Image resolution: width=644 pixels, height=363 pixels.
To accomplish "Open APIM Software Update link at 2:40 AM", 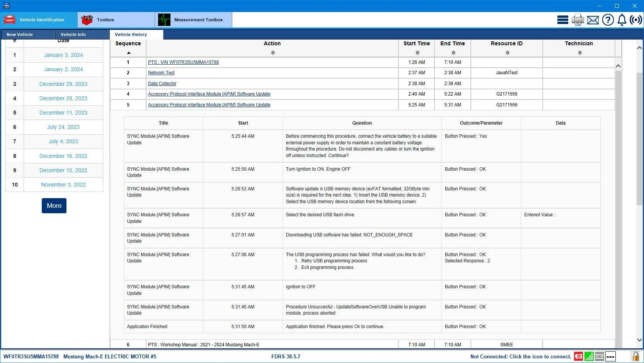I will [209, 94].
